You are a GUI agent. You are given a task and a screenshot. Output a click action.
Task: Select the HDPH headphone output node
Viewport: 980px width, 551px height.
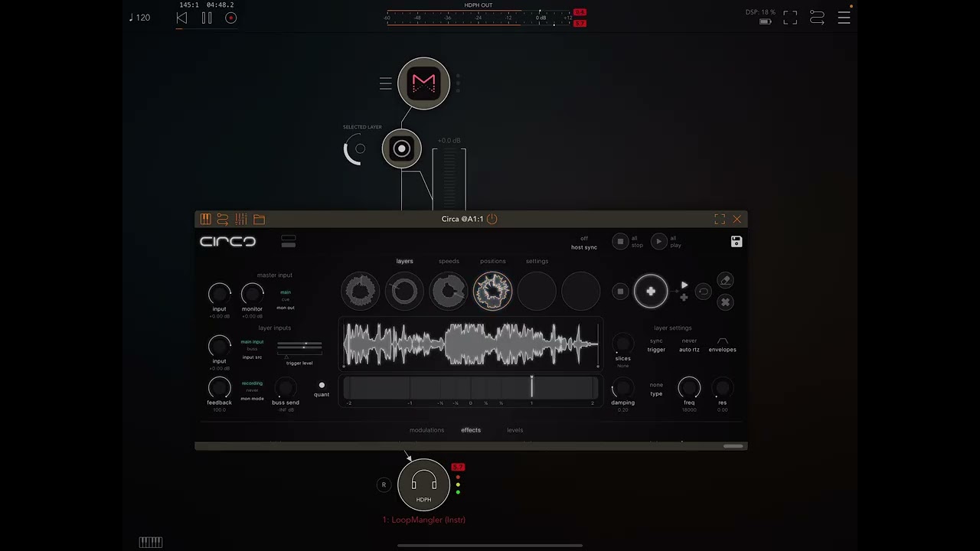(x=423, y=484)
